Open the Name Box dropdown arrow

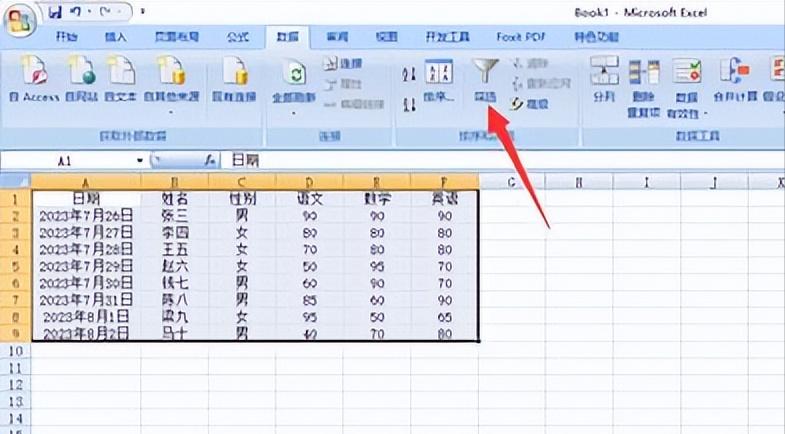coord(140,161)
